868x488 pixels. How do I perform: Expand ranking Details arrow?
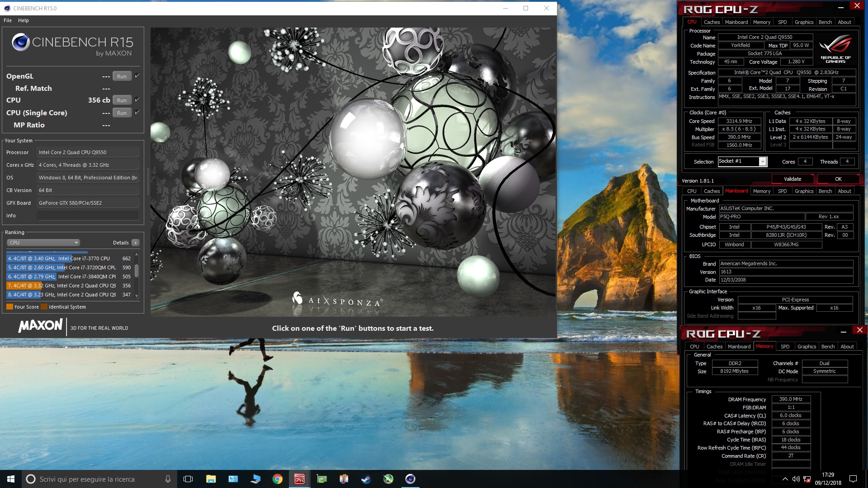135,243
